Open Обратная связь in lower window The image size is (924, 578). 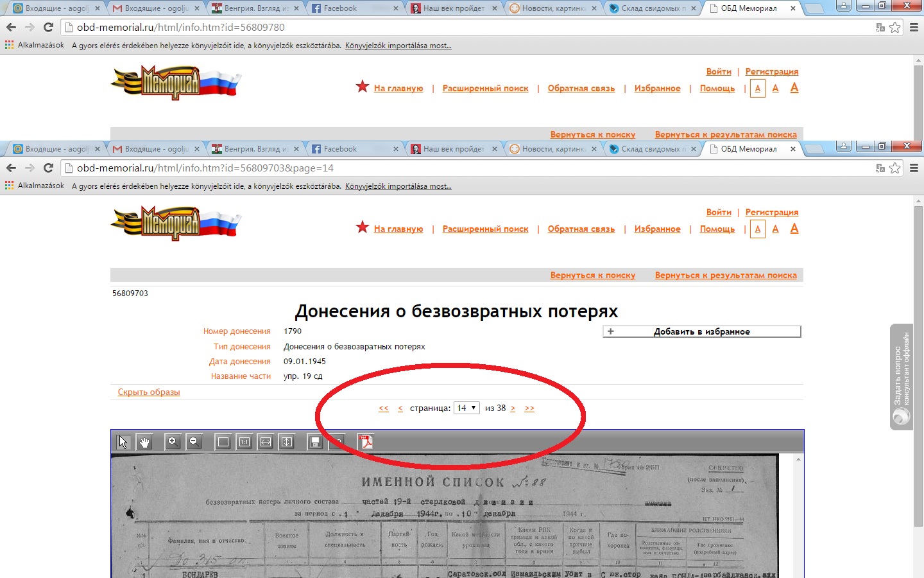point(581,229)
